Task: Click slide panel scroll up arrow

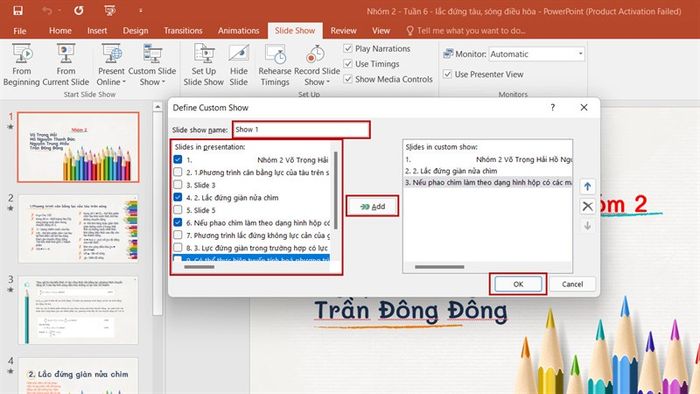Action: tap(157, 107)
